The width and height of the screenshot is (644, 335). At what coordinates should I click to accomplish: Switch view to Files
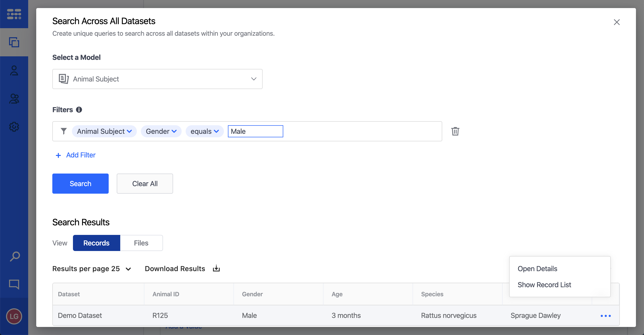tap(141, 243)
